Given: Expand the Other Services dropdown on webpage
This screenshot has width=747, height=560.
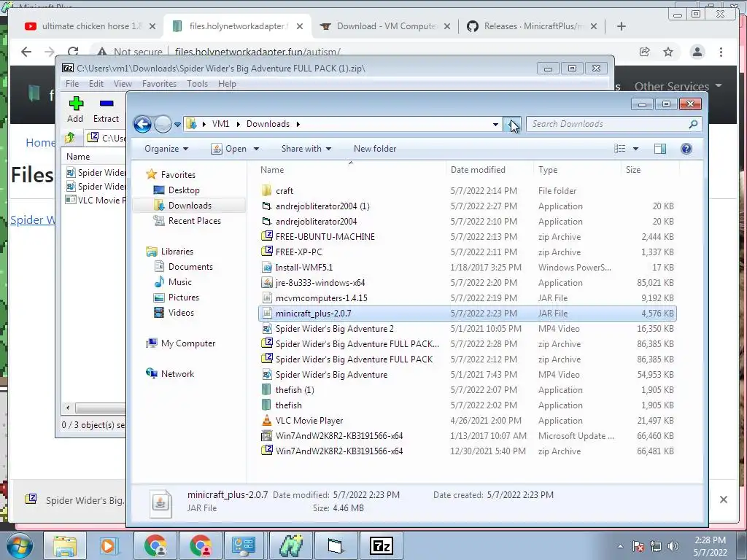Looking at the screenshot, I should coord(678,86).
